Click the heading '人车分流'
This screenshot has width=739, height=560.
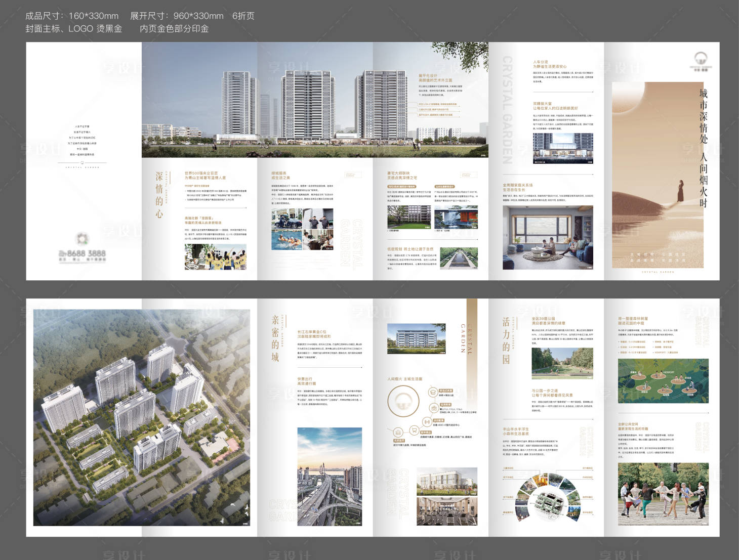point(540,62)
